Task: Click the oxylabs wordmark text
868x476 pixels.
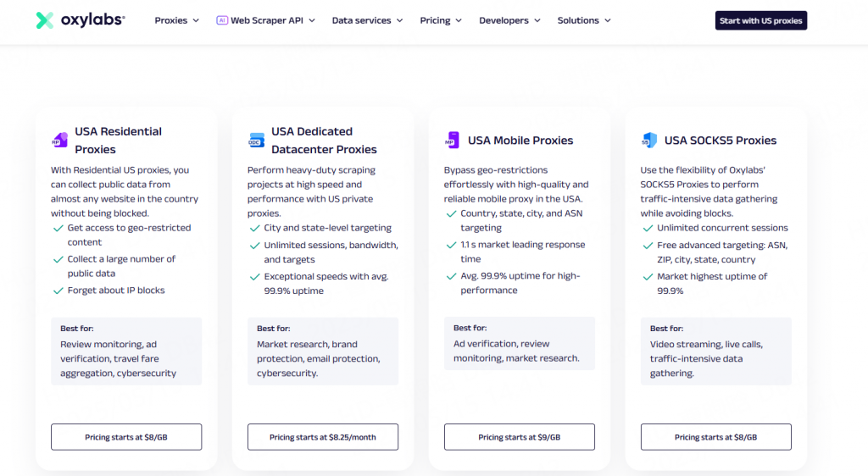Action: [92, 19]
